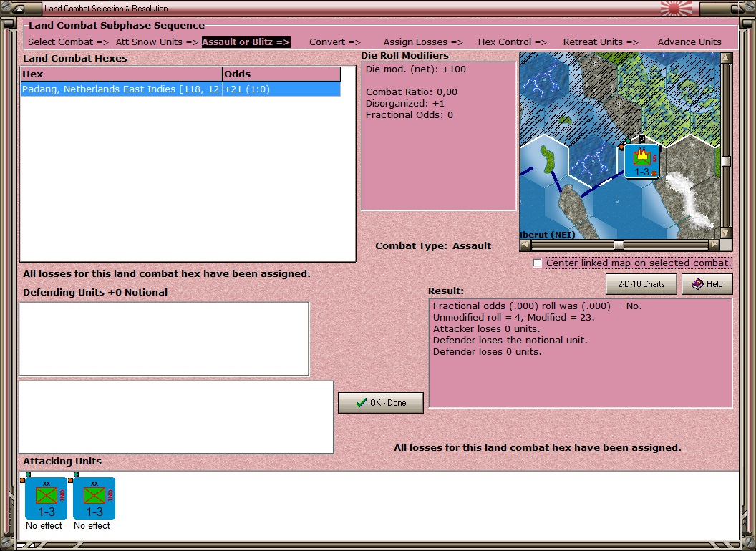756x551 pixels.
Task: Open the Help button
Action: (707, 284)
